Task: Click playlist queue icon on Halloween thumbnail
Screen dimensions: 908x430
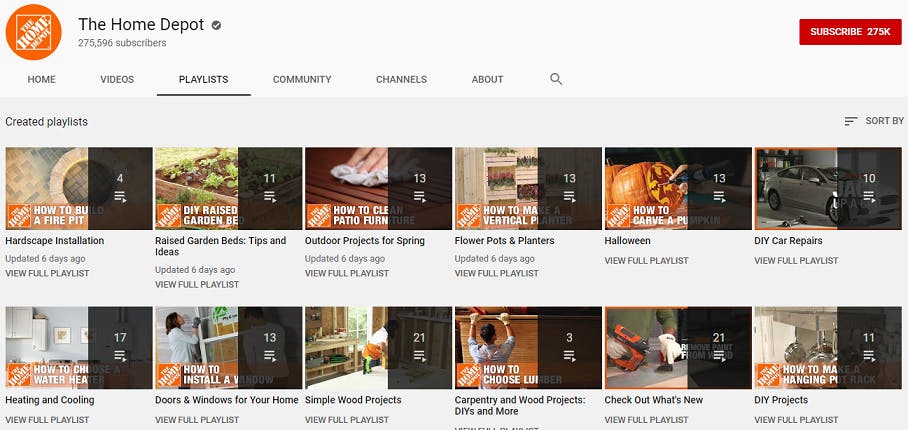Action: click(719, 196)
